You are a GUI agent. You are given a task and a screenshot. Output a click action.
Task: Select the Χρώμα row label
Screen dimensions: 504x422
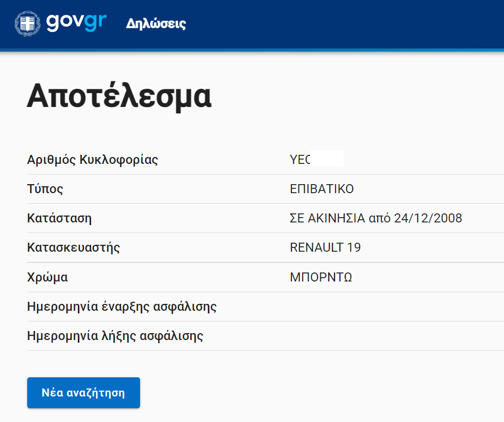[47, 277]
